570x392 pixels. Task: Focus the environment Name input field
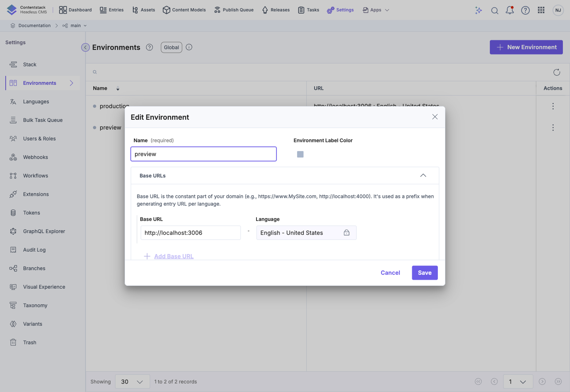tap(204, 154)
